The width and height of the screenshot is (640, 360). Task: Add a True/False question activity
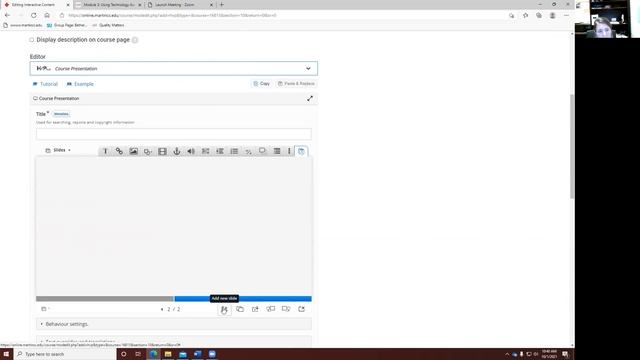coord(248,151)
